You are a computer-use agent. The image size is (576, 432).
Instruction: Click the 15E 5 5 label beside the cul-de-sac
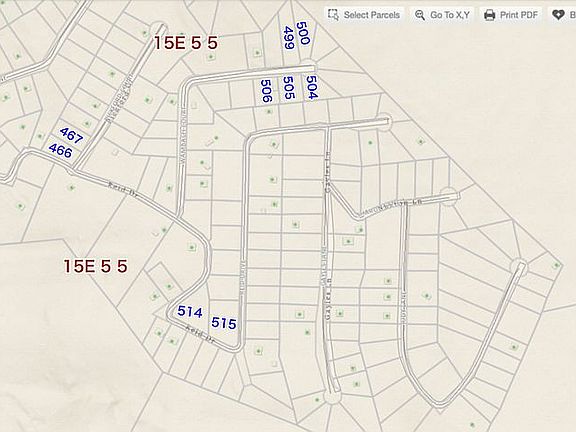point(186,43)
